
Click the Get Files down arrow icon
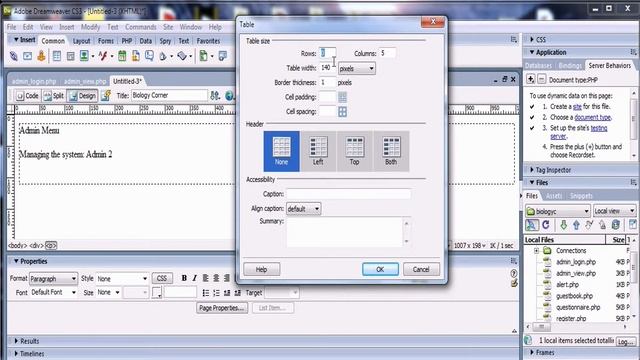click(x=563, y=225)
